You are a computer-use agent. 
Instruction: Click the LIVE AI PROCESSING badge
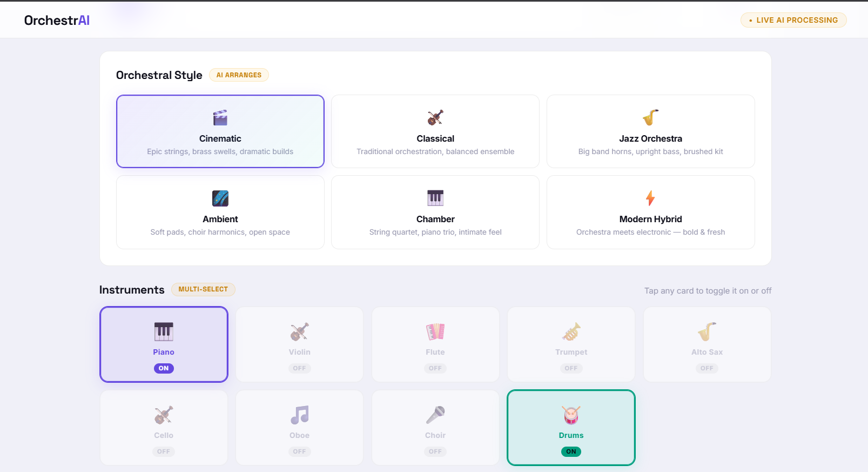click(793, 20)
